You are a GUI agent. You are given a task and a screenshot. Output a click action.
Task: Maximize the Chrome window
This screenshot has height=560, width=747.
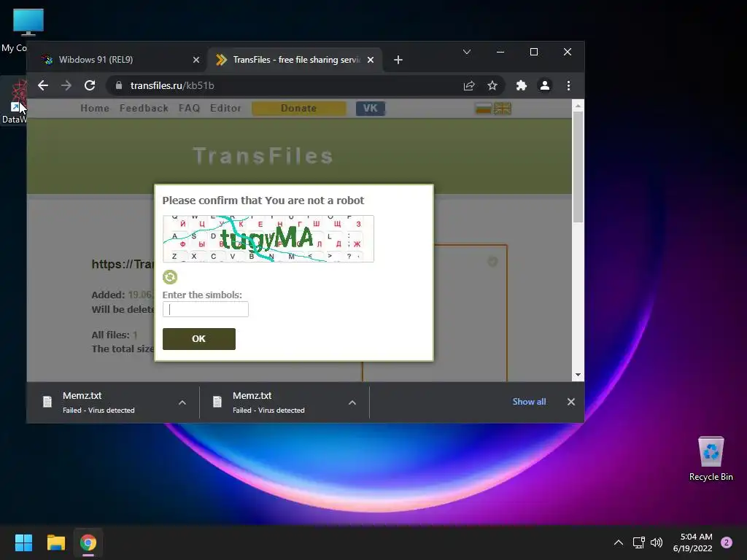click(x=533, y=52)
